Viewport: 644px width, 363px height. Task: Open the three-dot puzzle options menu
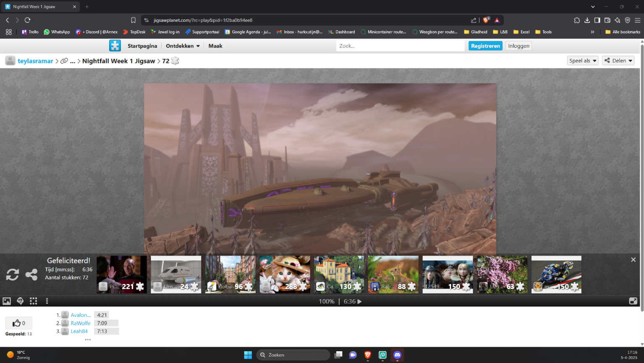pos(47,301)
